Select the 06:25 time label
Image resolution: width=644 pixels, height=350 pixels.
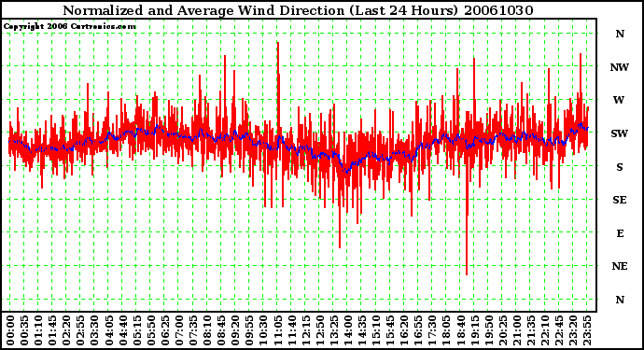(x=165, y=330)
